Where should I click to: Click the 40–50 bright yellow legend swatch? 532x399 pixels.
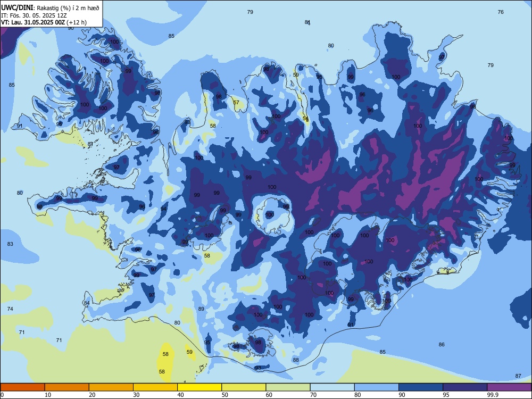point(199,387)
